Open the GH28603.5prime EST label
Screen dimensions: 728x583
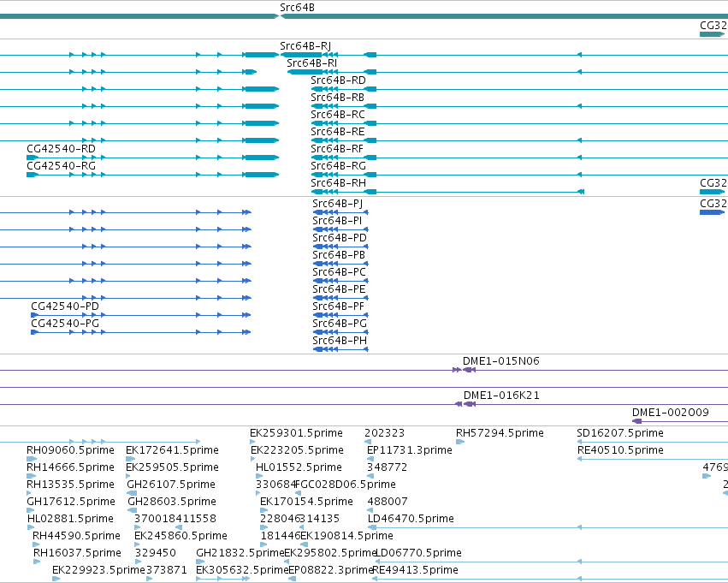tap(172, 503)
